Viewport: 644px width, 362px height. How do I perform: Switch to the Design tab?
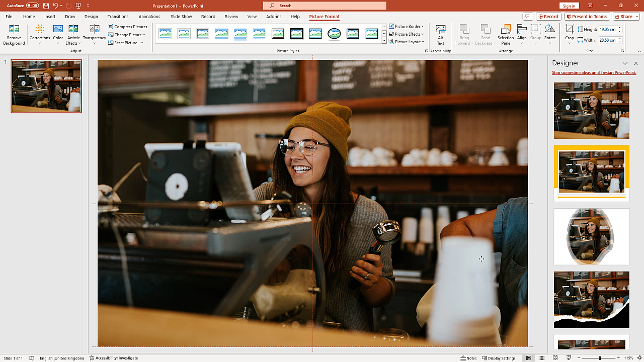[91, 17]
